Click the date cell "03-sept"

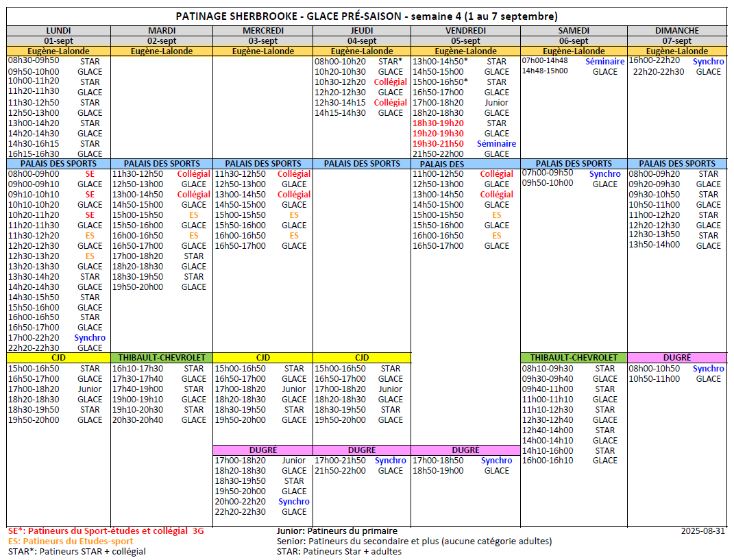(263, 40)
